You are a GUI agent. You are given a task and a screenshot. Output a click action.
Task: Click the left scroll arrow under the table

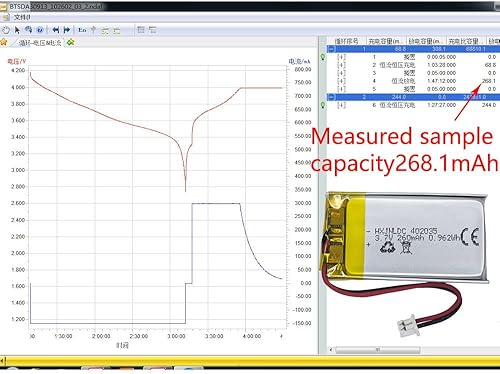pyautogui.click(x=331, y=350)
